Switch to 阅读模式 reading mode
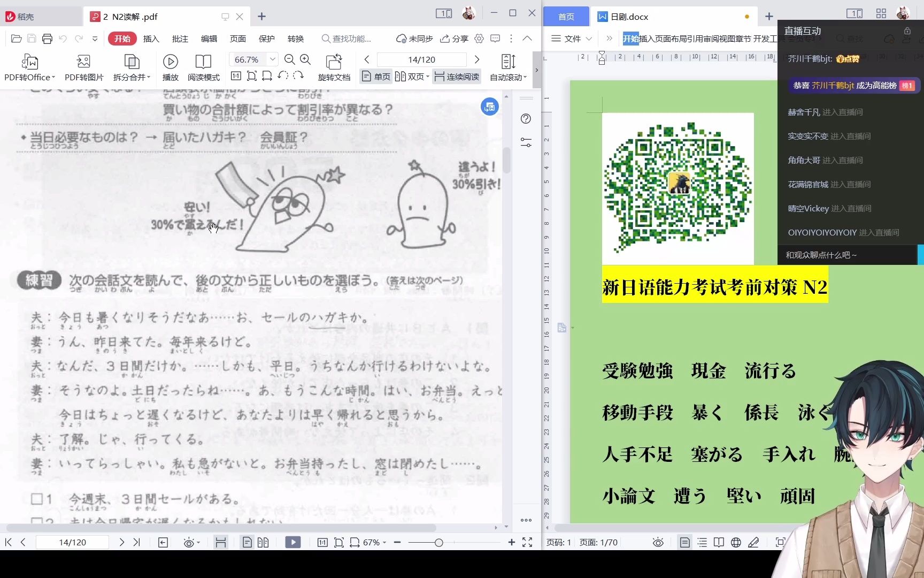 (203, 67)
